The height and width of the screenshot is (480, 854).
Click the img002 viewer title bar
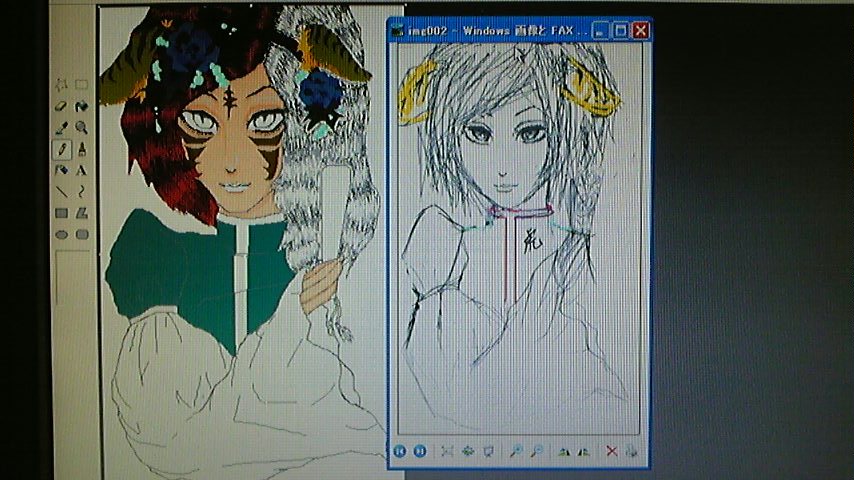click(x=490, y=31)
